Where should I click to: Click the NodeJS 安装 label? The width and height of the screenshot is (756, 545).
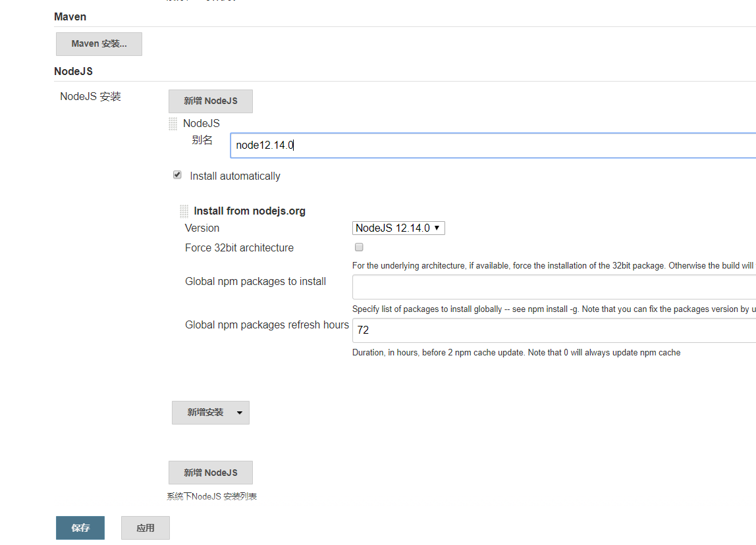coord(90,96)
